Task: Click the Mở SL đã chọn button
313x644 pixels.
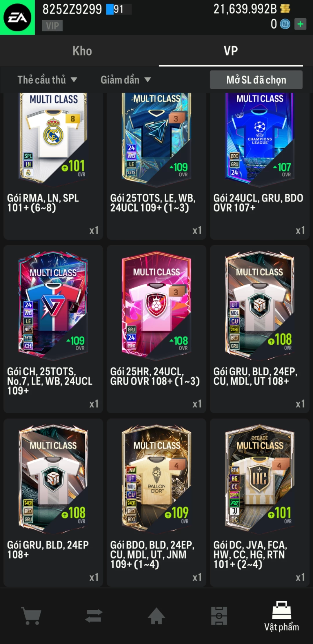Action: click(256, 80)
